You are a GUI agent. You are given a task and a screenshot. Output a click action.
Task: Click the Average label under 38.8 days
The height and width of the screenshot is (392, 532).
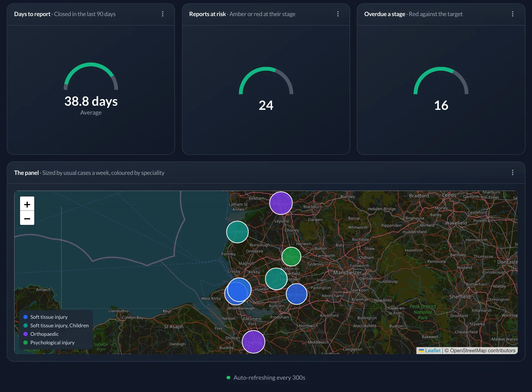tap(91, 113)
